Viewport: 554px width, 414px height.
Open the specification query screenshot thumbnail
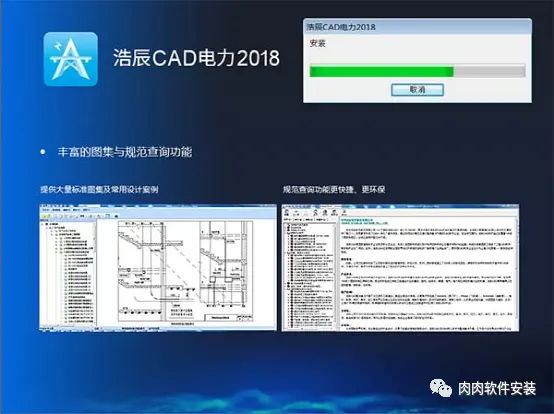(x=400, y=268)
